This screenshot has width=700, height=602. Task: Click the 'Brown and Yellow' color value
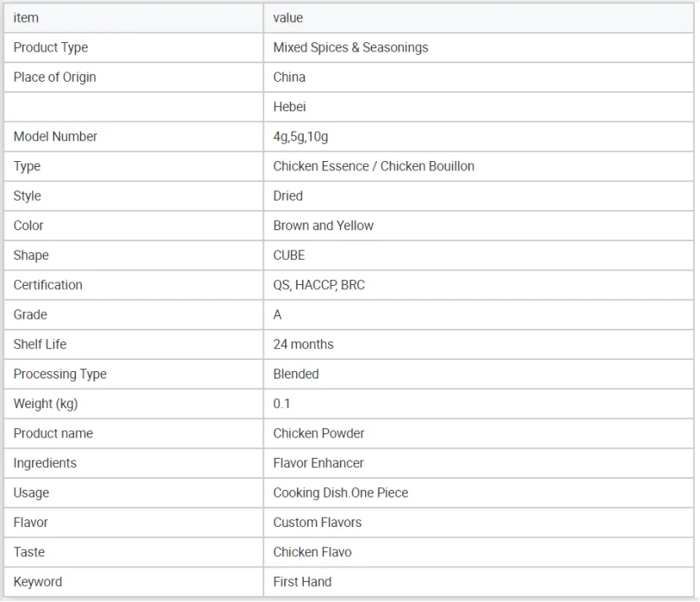323,225
